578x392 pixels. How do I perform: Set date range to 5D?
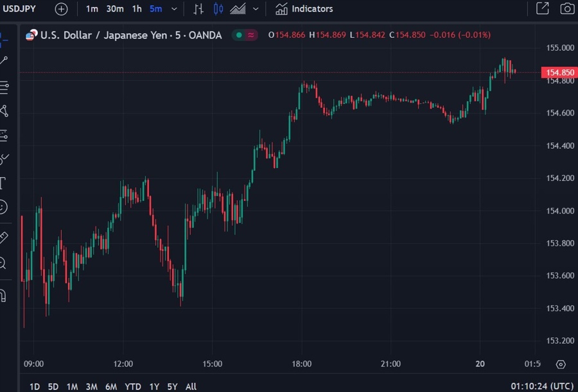[x=53, y=386]
